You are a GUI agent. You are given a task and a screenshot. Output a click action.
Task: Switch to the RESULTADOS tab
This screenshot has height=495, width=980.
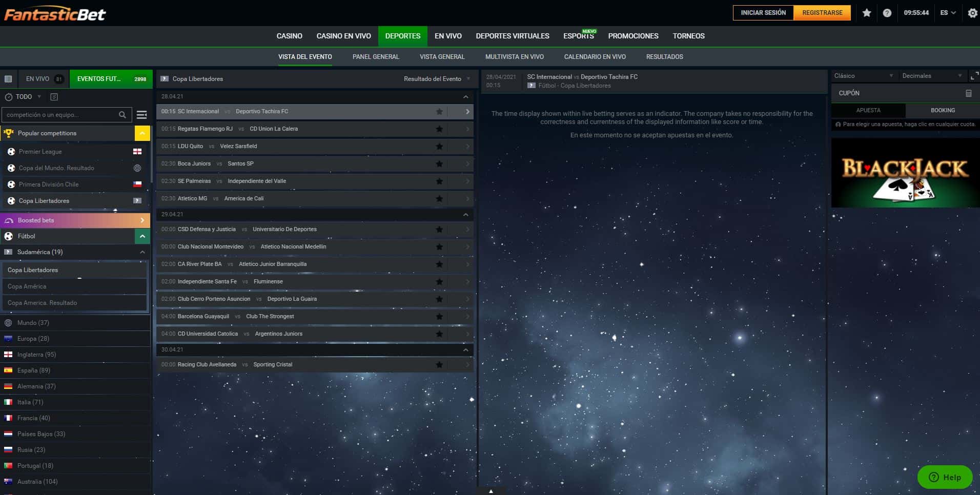point(664,57)
